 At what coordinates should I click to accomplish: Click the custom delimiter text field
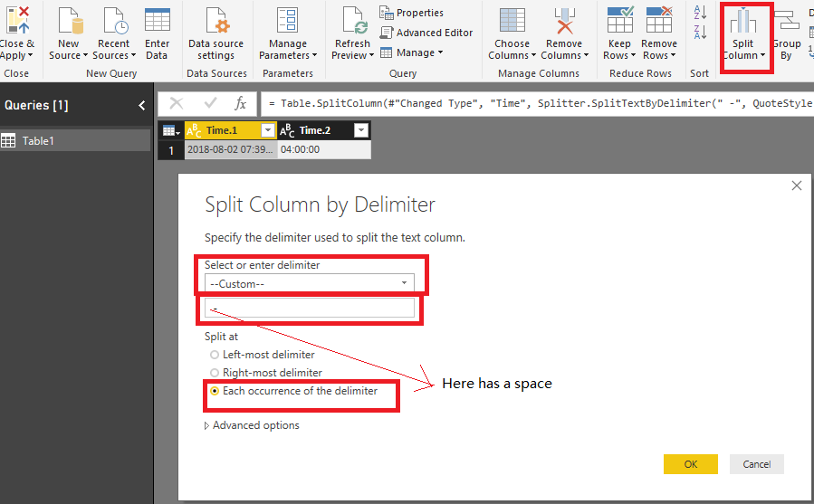point(310,308)
